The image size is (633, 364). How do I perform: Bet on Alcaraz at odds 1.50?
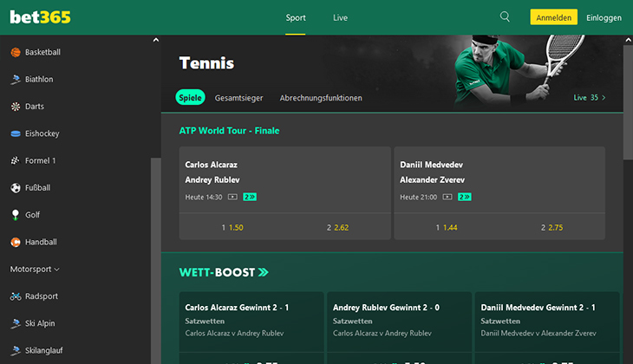pos(232,228)
